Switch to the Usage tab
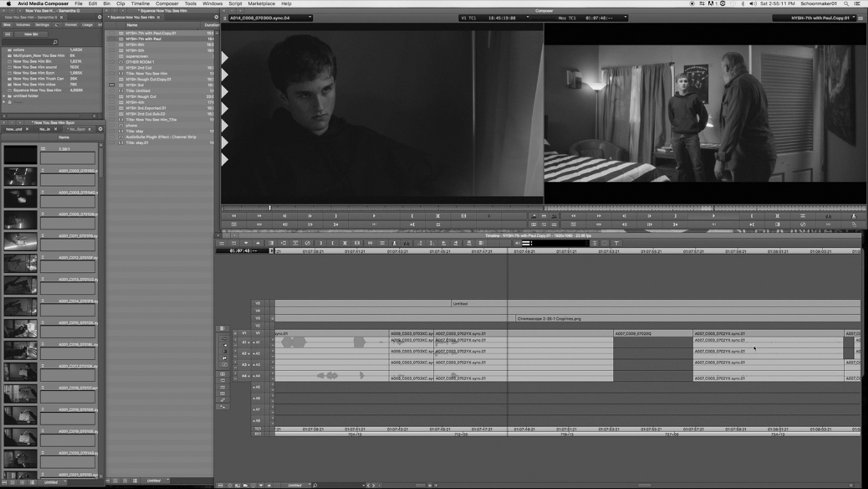 click(x=88, y=25)
